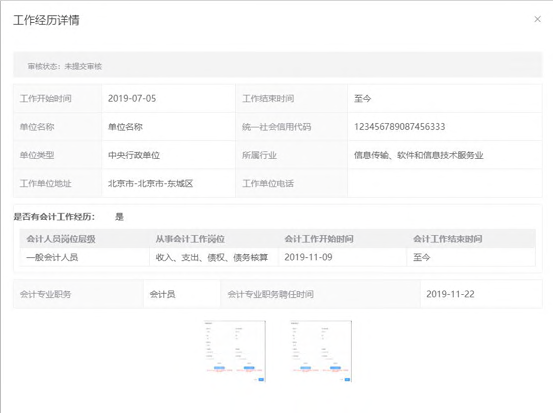This screenshot has height=413, width=553.
Task: Click the 工作结束时间 value 至今
Action: [363, 98]
